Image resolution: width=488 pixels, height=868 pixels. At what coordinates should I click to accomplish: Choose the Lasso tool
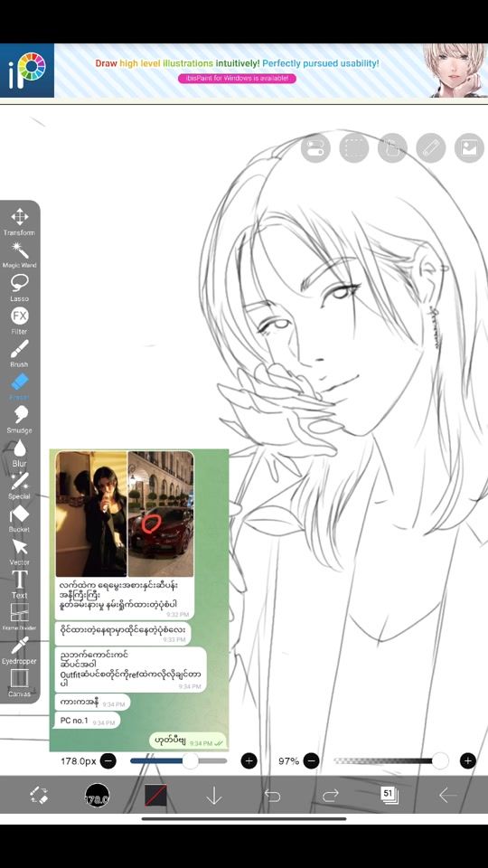pos(19,288)
